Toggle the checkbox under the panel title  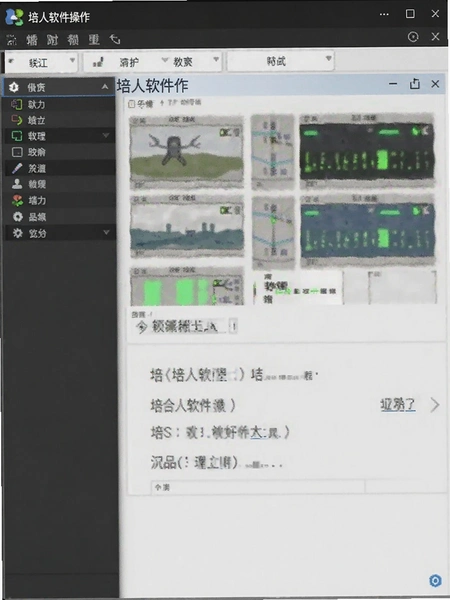pos(131,104)
